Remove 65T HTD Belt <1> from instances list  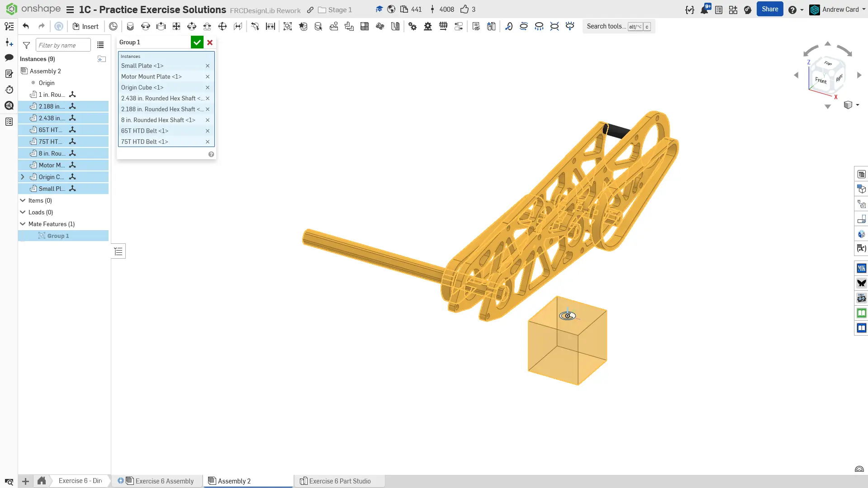(x=208, y=131)
